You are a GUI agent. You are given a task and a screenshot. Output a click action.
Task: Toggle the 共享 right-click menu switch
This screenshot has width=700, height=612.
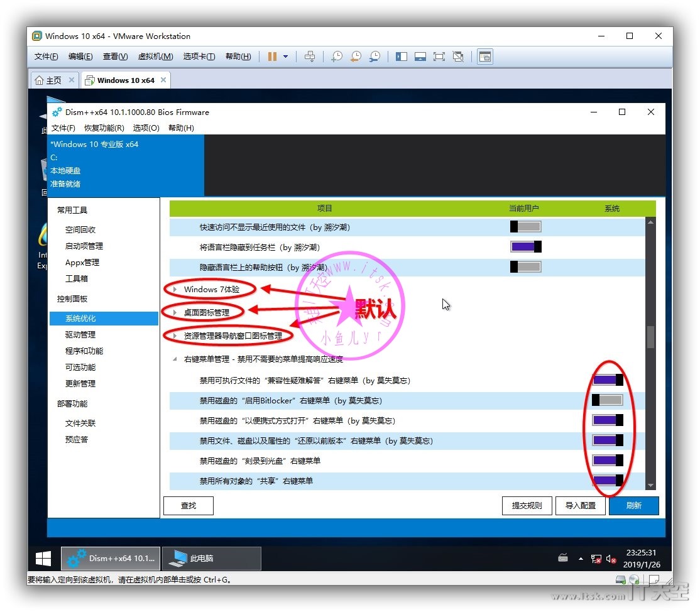(608, 480)
